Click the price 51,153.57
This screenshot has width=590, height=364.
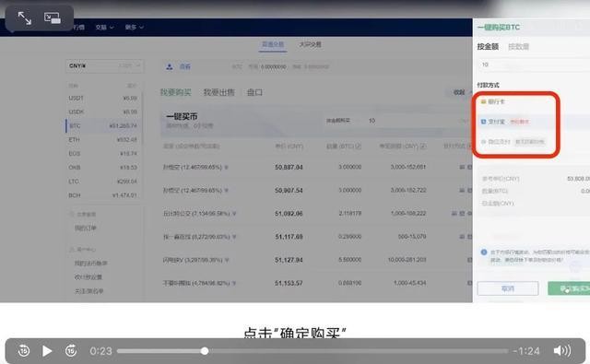[x=289, y=283]
